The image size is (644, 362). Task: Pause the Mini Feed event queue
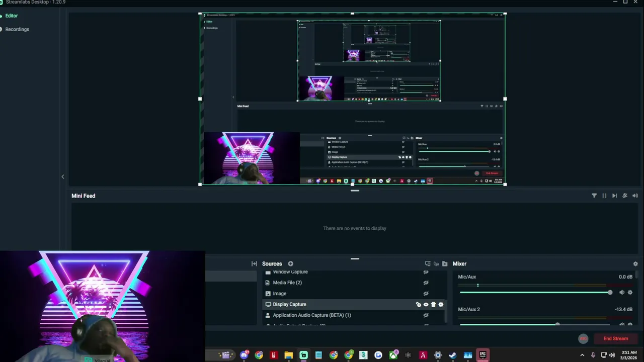pos(604,196)
